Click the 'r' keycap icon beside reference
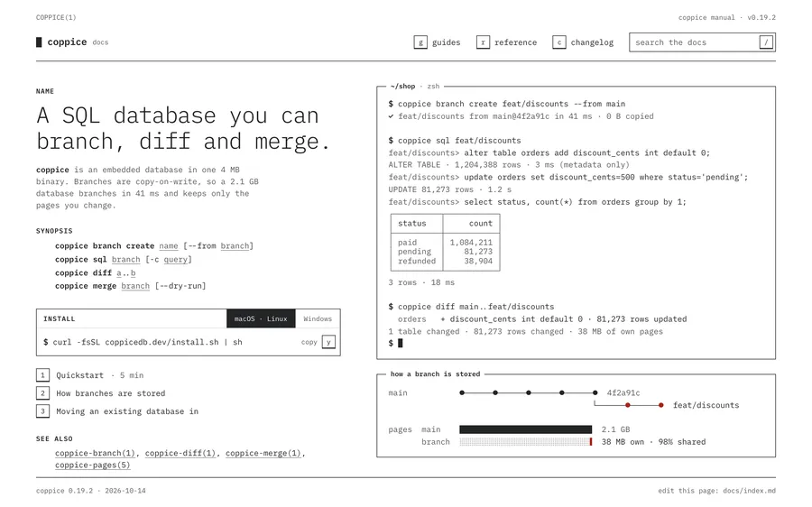Screen dimensions: 812x507 pos(483,42)
